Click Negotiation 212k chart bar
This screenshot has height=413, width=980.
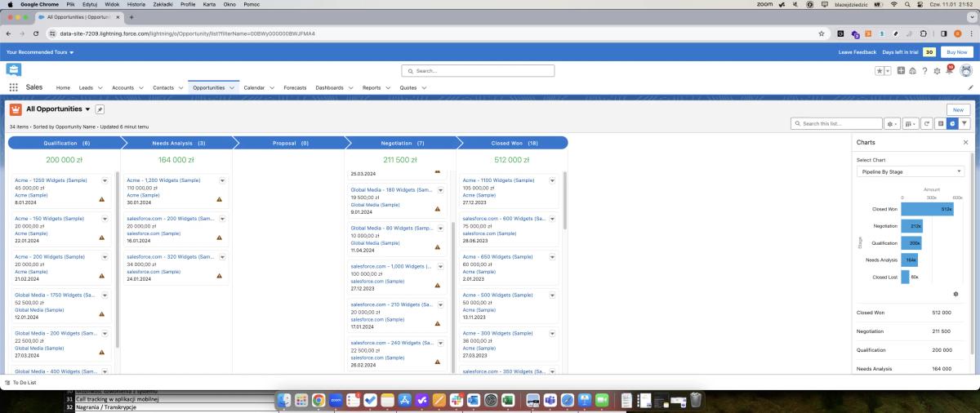point(912,226)
